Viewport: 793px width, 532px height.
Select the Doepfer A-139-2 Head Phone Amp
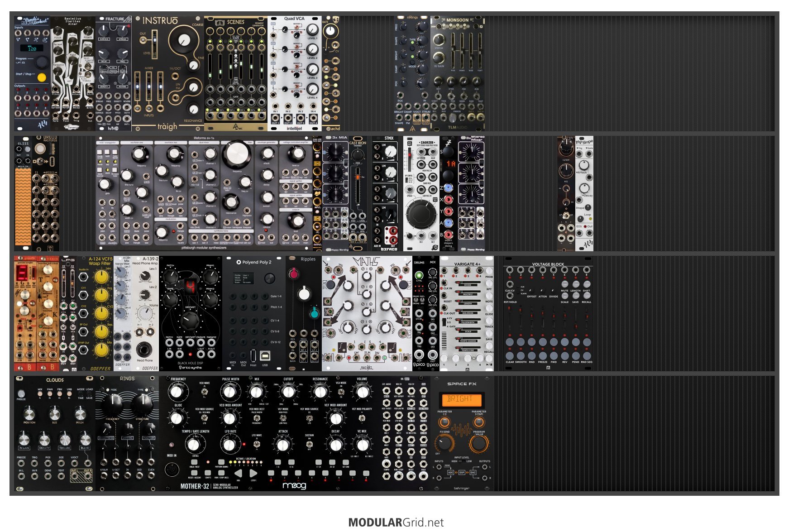coord(145,313)
